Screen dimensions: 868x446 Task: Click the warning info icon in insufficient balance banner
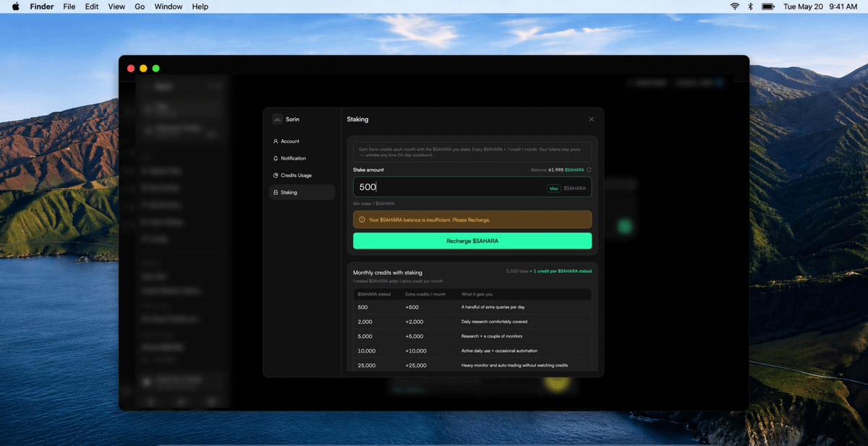[x=362, y=220]
